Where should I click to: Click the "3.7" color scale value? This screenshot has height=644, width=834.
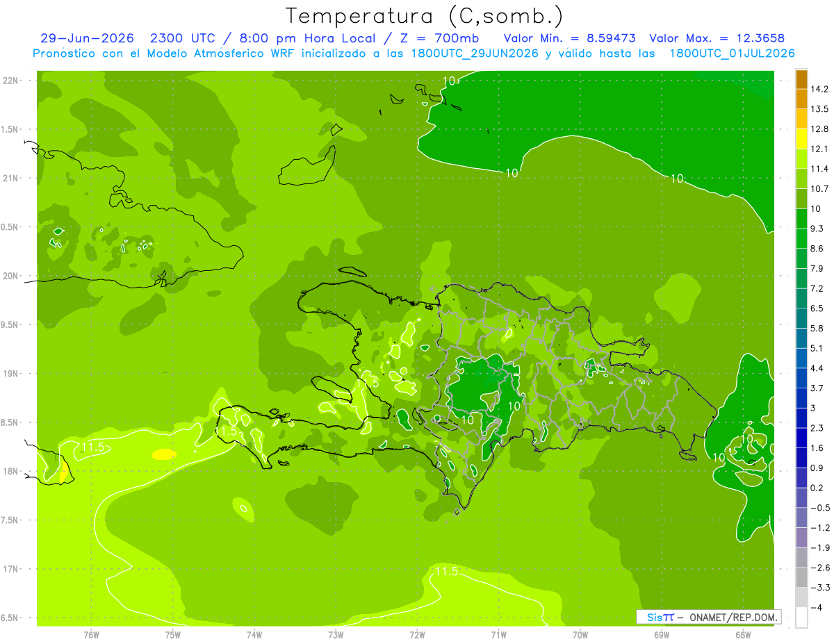[x=817, y=388]
